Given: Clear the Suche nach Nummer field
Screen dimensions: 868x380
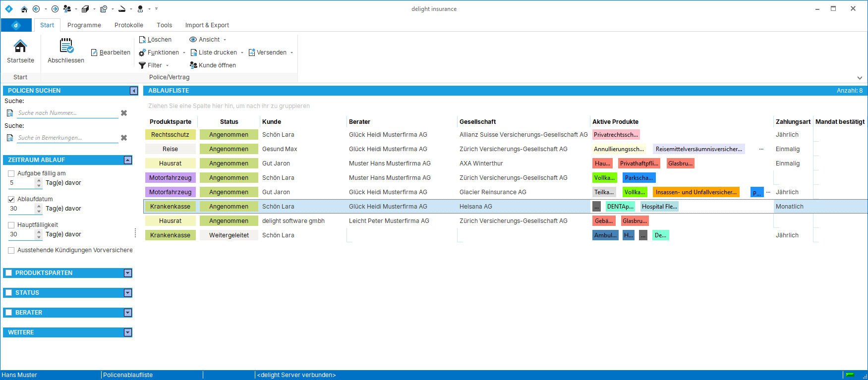Looking at the screenshot, I should pos(124,113).
